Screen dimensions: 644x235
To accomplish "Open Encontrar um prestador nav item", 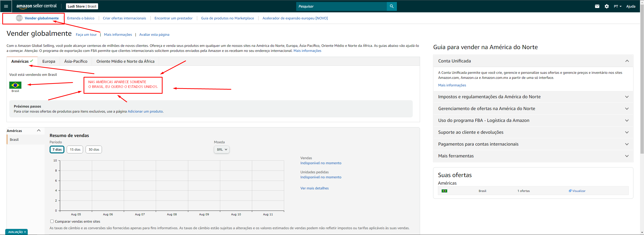I will pos(173,18).
